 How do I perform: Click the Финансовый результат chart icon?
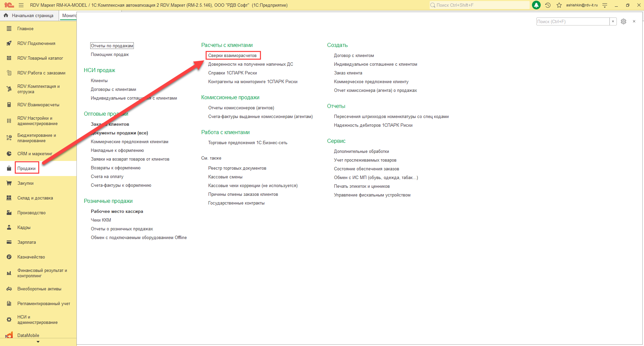(9, 273)
